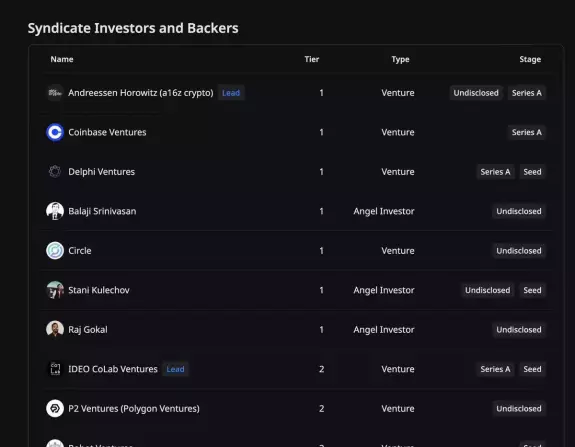Click Series A tag in Delphi Ventures row
575x447 pixels.
(x=495, y=172)
